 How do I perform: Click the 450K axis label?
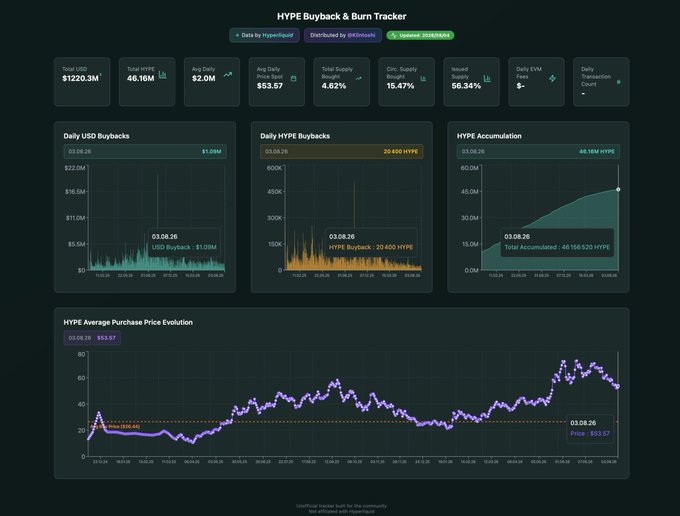tap(274, 191)
